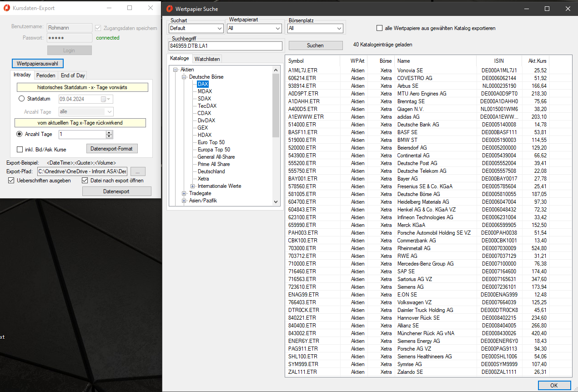The width and height of the screenshot is (578, 392).
Task: Expand the Tradegate tree node
Action: click(184, 193)
